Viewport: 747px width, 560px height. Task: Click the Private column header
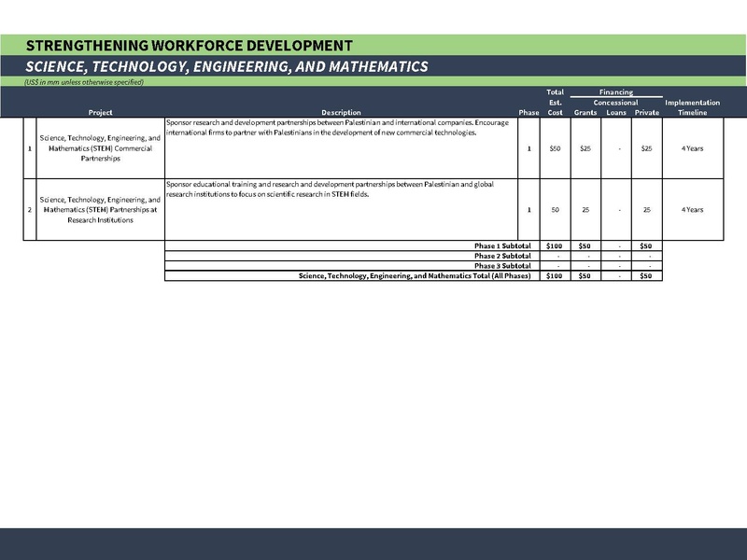click(646, 113)
